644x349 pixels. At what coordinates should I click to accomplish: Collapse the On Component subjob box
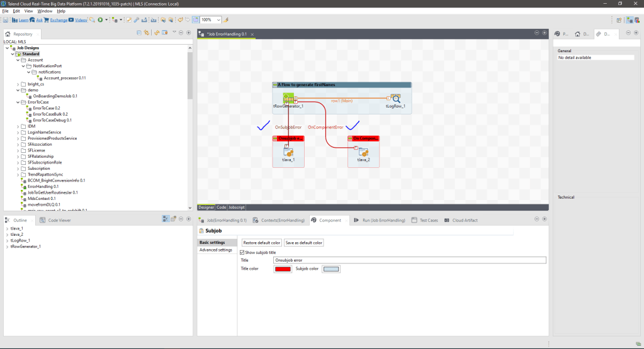point(351,138)
